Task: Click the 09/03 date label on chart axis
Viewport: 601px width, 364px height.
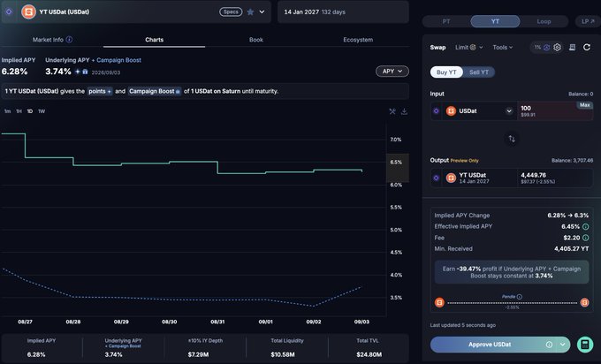Action: (361, 322)
